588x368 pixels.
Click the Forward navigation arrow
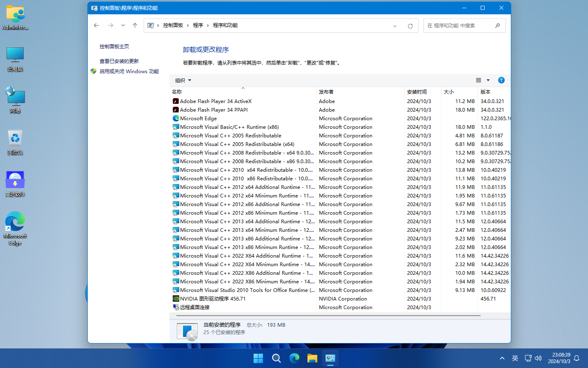coord(111,25)
